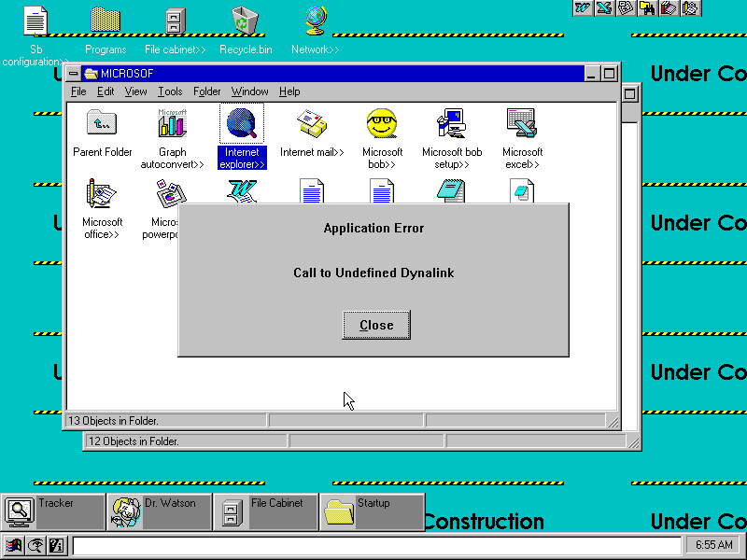Open the Internet mail icon
Screen dimensions: 747x560
click(x=312, y=122)
